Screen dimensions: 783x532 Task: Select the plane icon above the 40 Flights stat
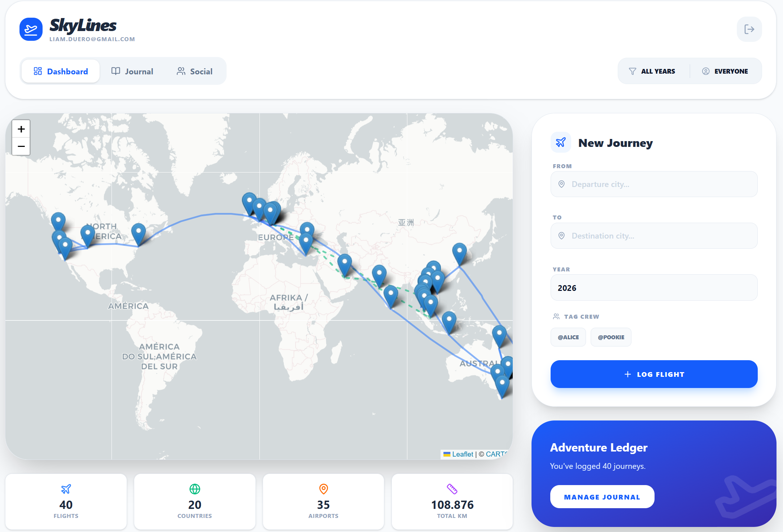66,489
